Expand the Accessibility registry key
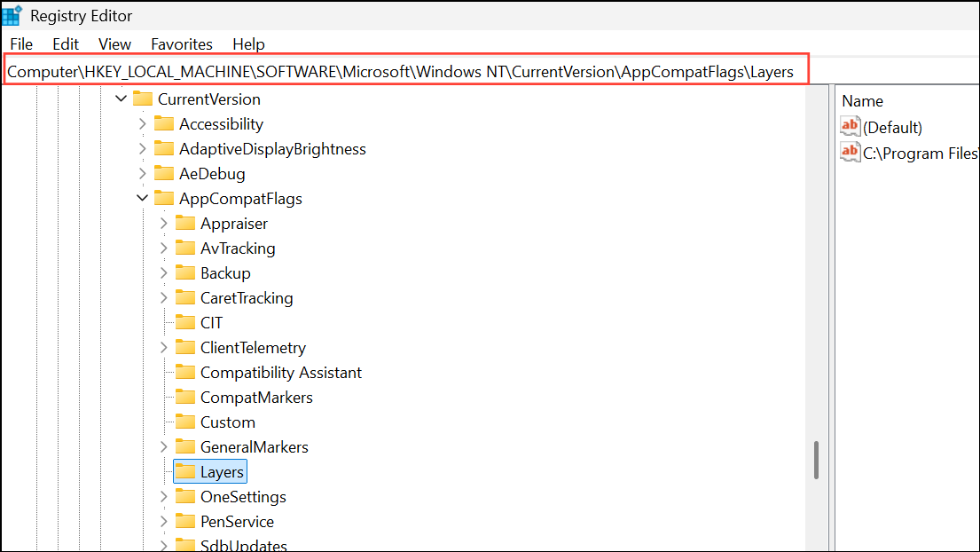Viewport: 980px width, 552px height. [142, 123]
